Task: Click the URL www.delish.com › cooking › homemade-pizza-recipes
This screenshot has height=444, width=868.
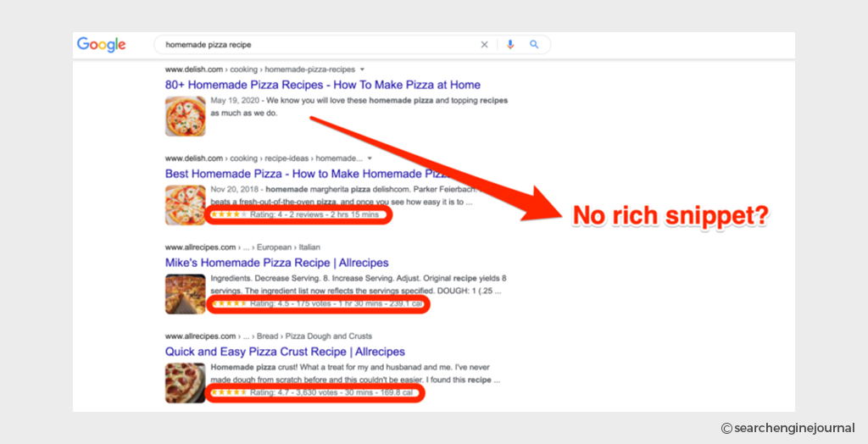Action: [260, 69]
